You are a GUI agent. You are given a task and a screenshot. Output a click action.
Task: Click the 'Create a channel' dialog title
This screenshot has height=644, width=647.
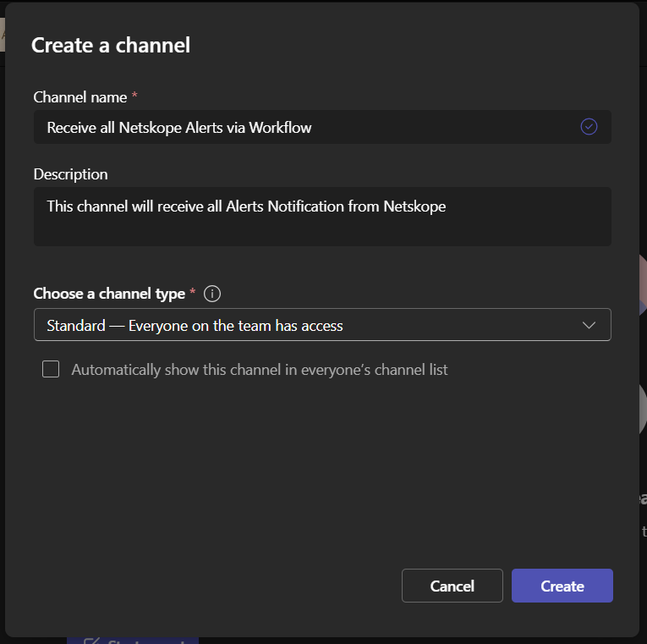pos(111,45)
